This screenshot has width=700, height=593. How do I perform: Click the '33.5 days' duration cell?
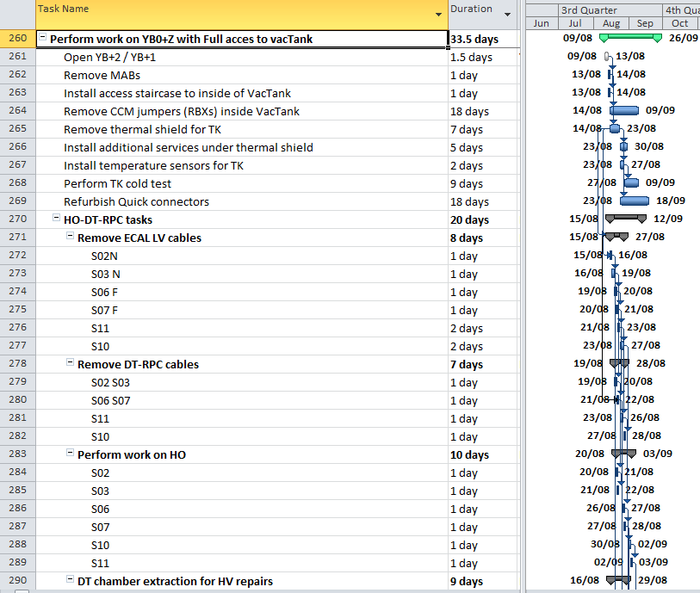click(484, 40)
